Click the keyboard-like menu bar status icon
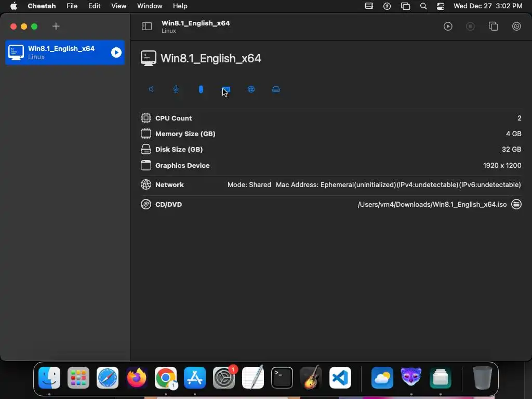 tap(369, 6)
